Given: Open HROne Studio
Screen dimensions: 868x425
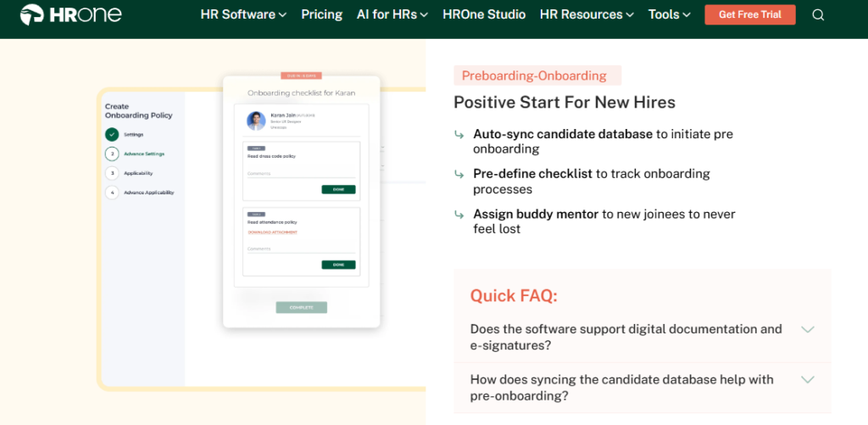Looking at the screenshot, I should 484,14.
